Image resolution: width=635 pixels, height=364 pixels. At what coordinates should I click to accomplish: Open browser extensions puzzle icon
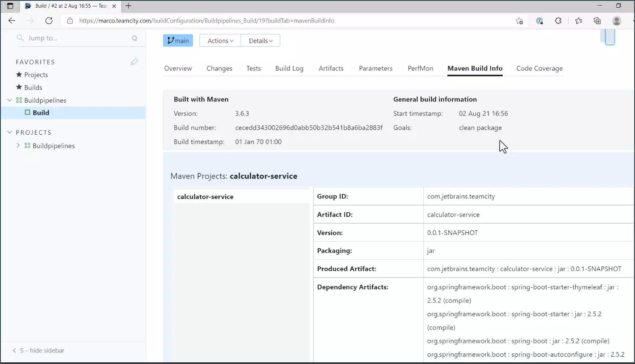(558, 20)
